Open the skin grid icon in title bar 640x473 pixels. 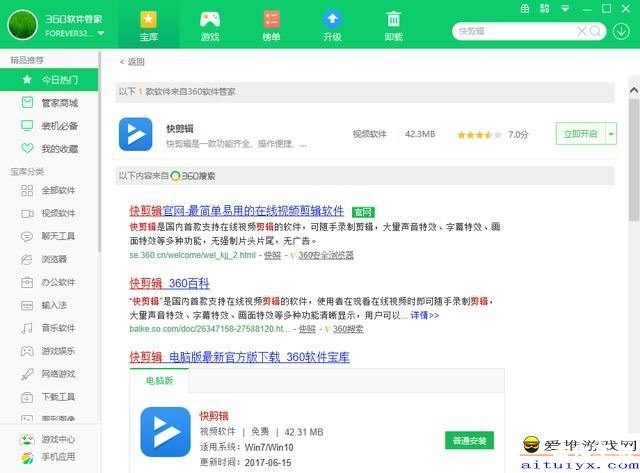pos(544,8)
